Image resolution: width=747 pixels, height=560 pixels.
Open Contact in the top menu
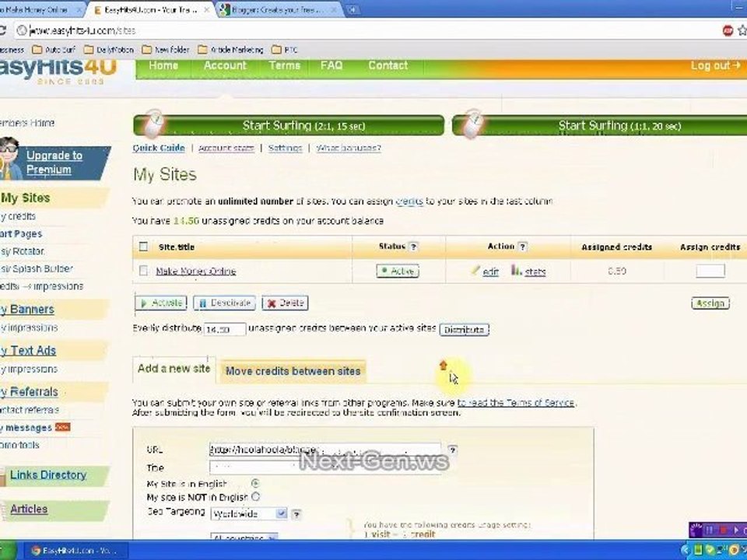[x=388, y=65]
